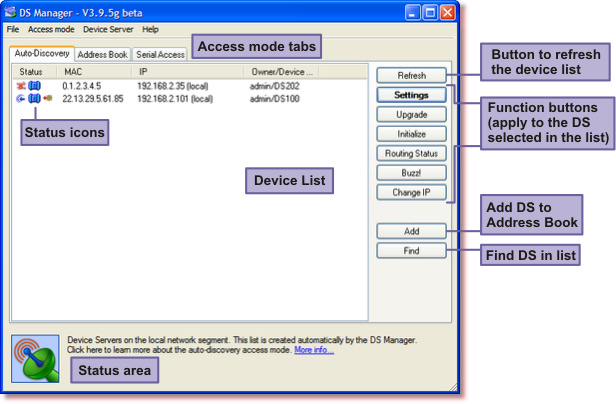Viewport: 616px width, 404px height.
Task: Click the admin/DS202 entry
Action: click(275, 86)
